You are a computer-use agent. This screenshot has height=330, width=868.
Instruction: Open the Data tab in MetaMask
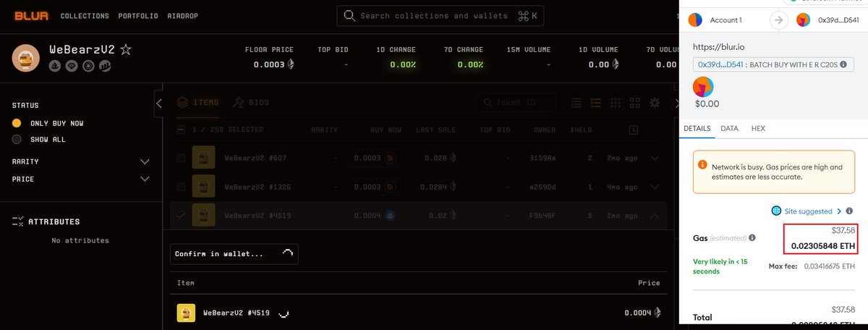click(730, 128)
